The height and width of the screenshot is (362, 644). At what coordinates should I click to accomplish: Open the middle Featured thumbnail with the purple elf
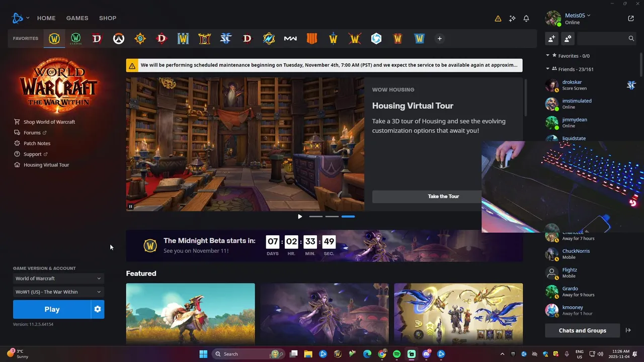pyautogui.click(x=325, y=314)
